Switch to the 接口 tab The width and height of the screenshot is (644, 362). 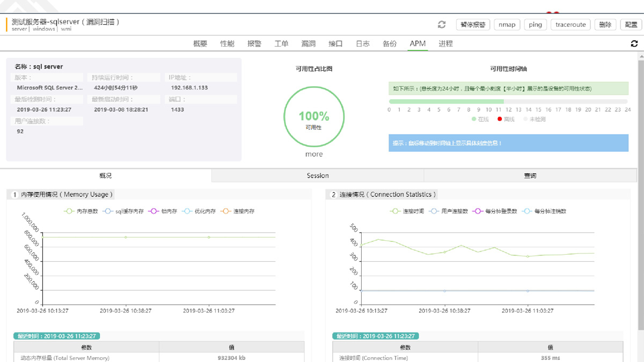tap(335, 44)
